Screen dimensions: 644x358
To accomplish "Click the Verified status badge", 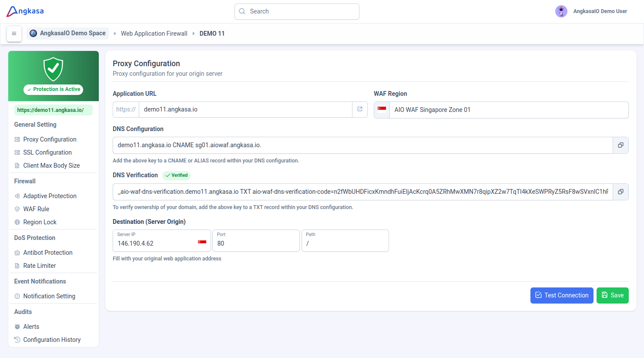I will [x=176, y=176].
